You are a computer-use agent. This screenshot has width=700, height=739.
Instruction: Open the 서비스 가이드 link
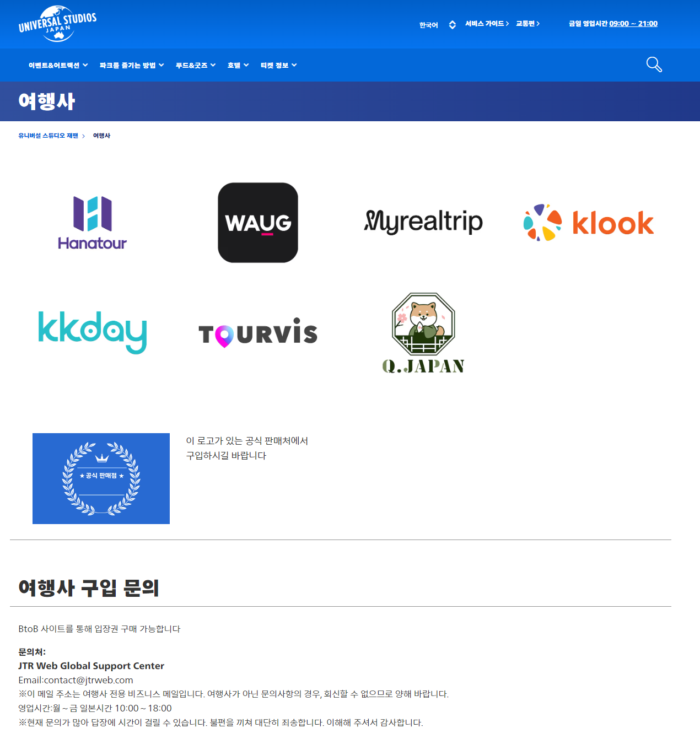pos(487,24)
